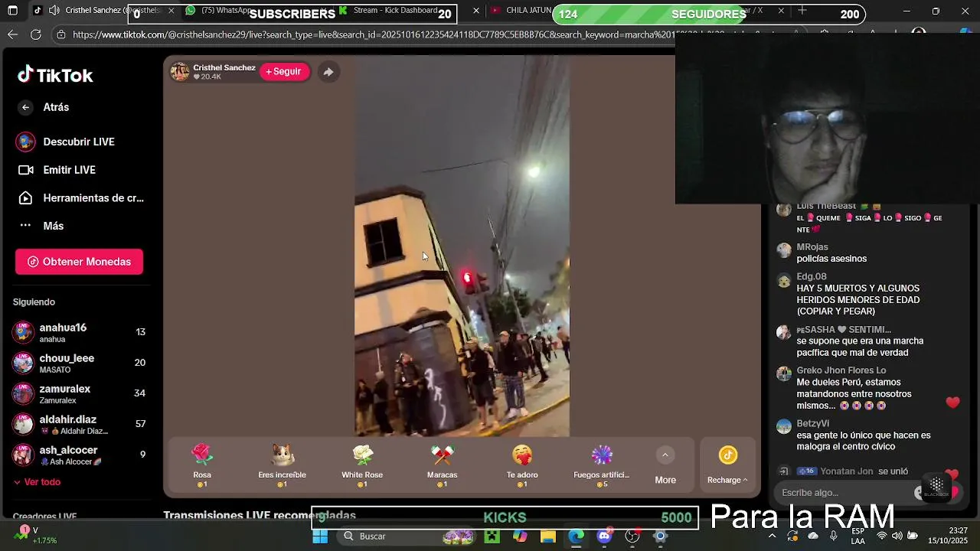
Task: Mute the Cristhel Sanchez tab audio
Action: (x=54, y=11)
